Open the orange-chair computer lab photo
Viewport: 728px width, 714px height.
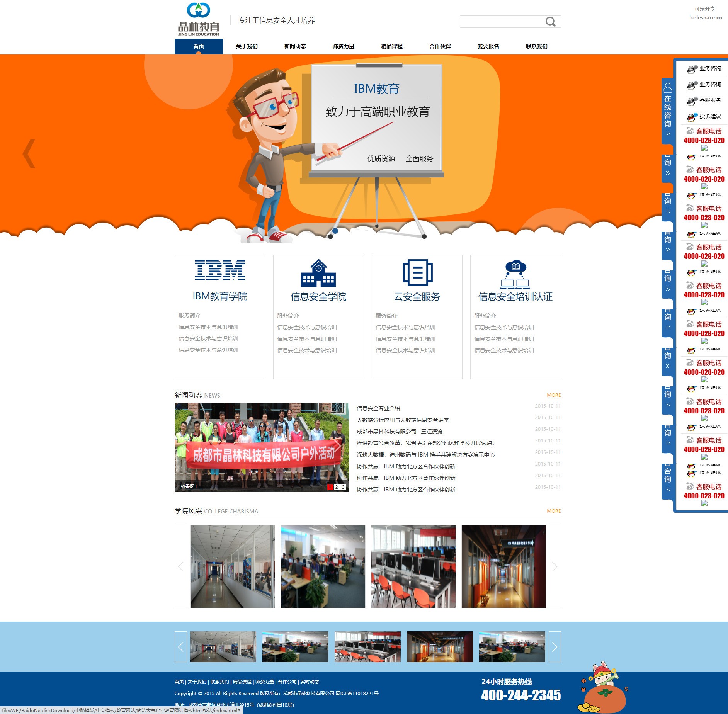[x=413, y=566]
